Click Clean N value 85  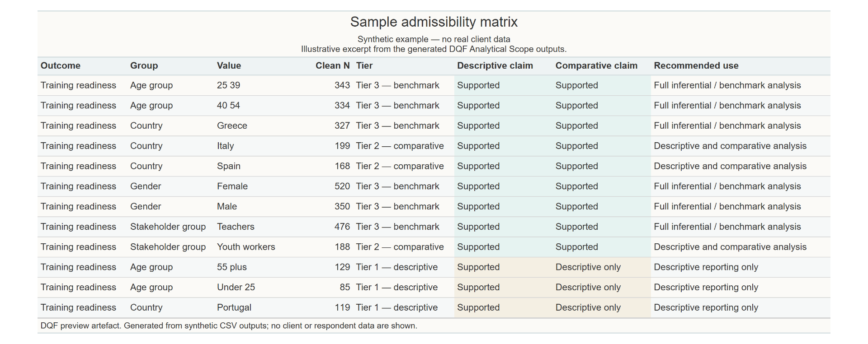point(345,287)
